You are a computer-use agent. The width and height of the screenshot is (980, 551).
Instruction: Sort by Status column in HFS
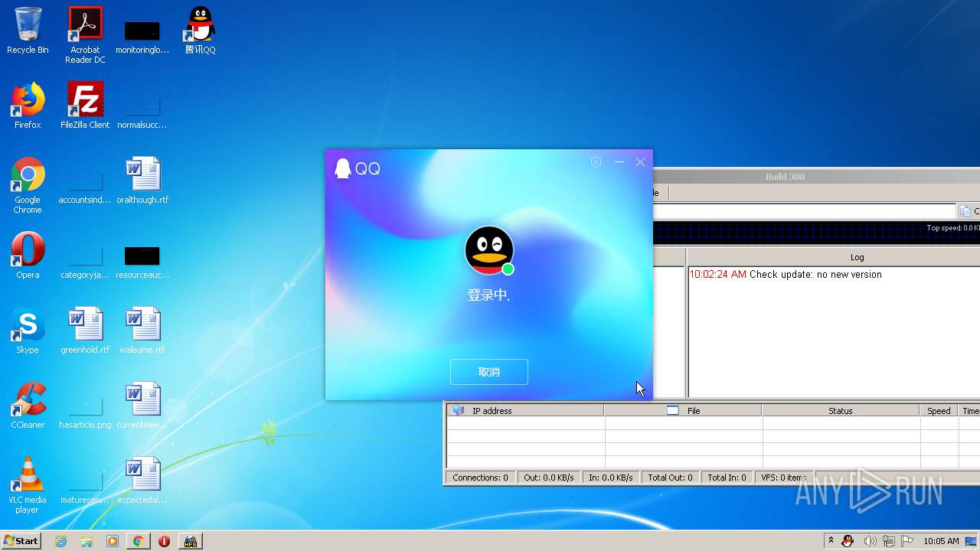841,411
